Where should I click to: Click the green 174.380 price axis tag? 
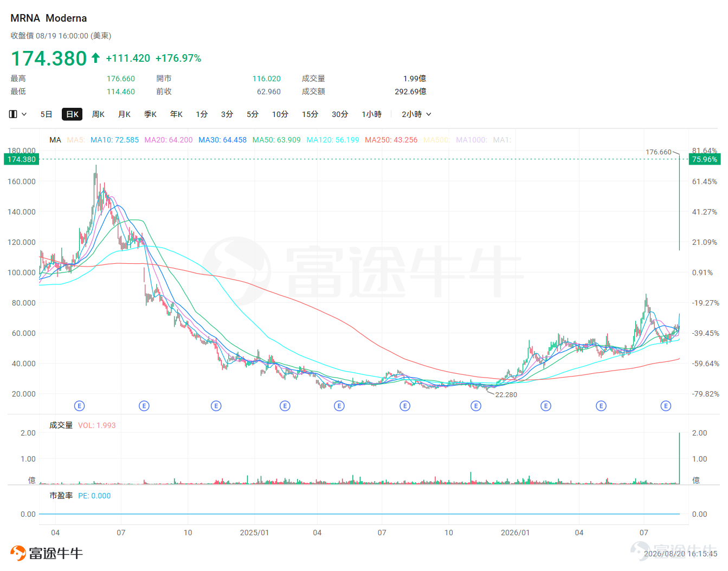(22, 159)
